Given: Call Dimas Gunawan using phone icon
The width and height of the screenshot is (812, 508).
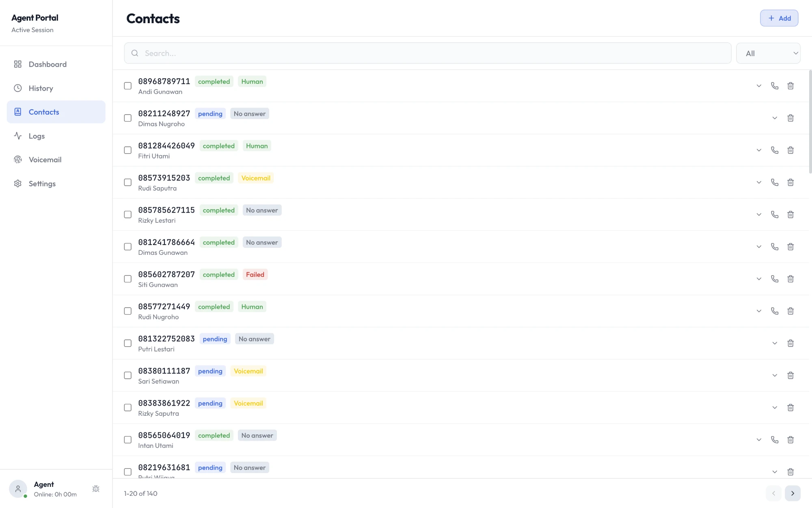Looking at the screenshot, I should (x=775, y=247).
